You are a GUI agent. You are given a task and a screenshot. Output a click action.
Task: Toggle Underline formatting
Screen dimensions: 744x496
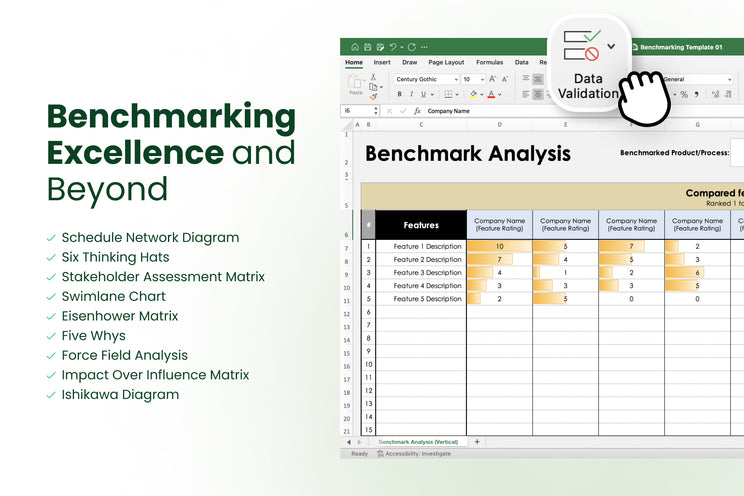coord(426,95)
